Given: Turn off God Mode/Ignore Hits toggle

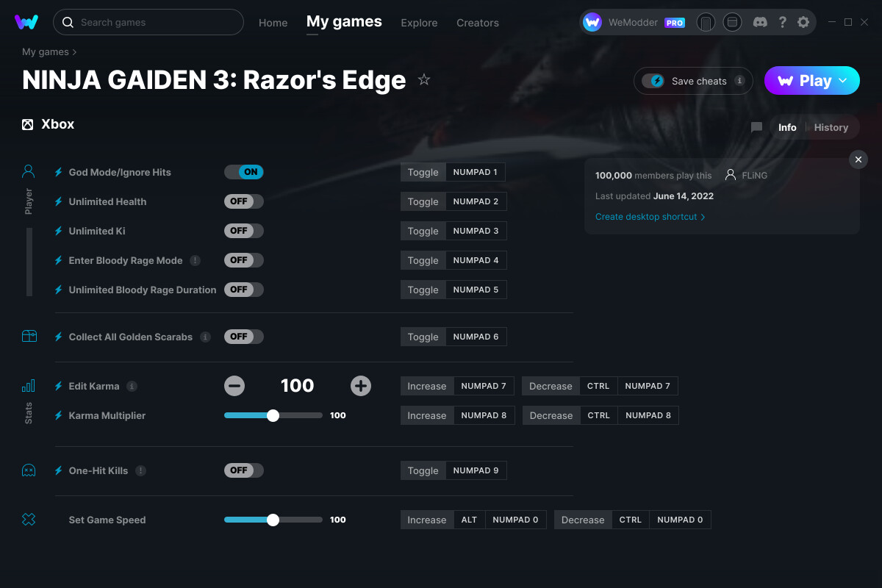Looking at the screenshot, I should 244,172.
